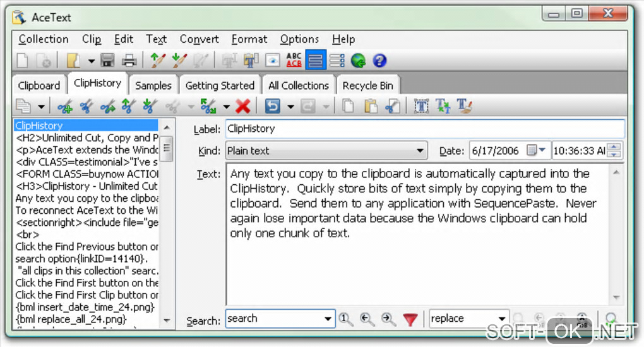Image resolution: width=644 pixels, height=347 pixels.
Task: Open help with the blue question mark icon
Action: pyautogui.click(x=379, y=61)
